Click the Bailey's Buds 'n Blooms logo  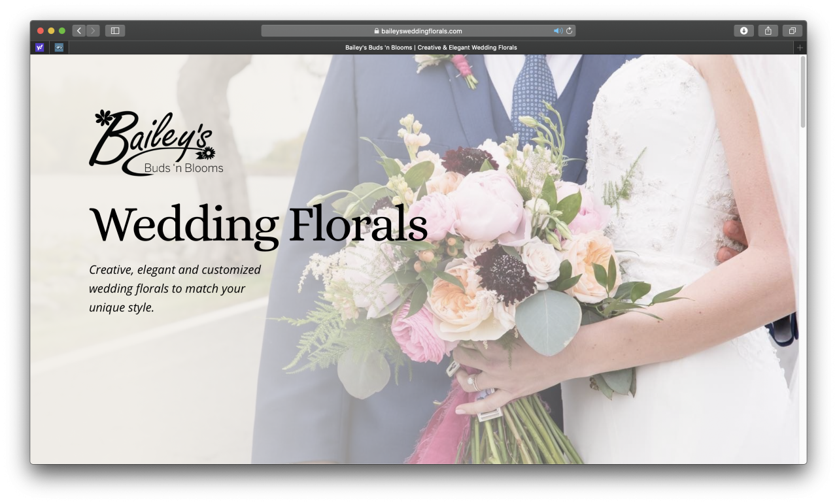pyautogui.click(x=156, y=143)
